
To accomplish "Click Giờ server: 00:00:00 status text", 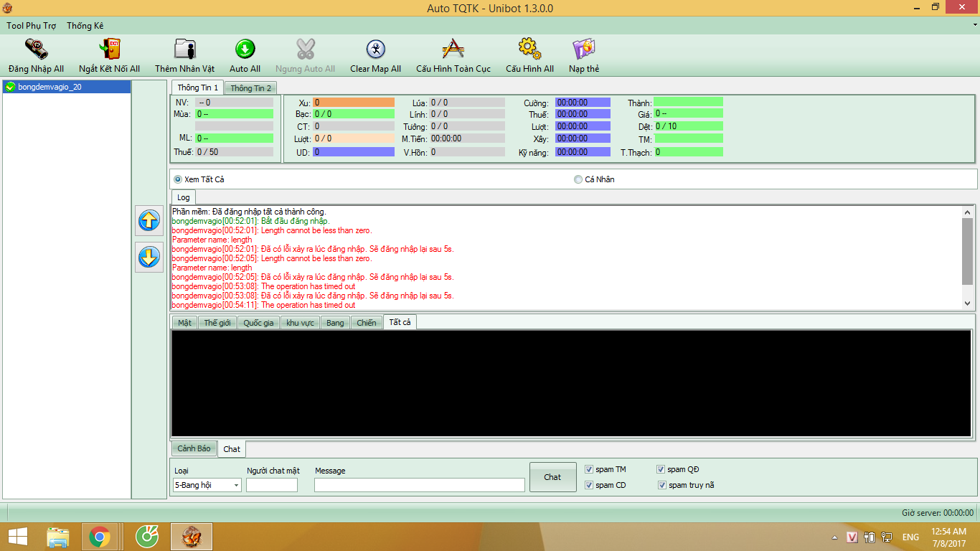I will (x=938, y=513).
